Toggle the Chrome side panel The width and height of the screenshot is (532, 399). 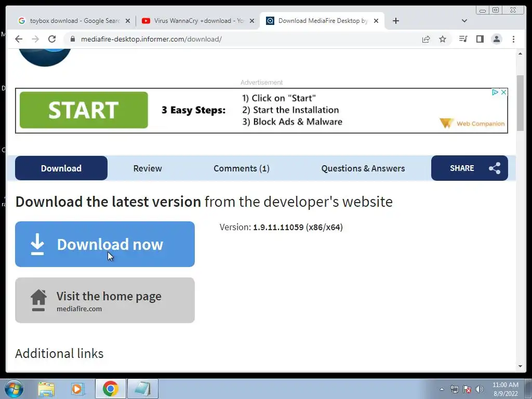point(480,39)
